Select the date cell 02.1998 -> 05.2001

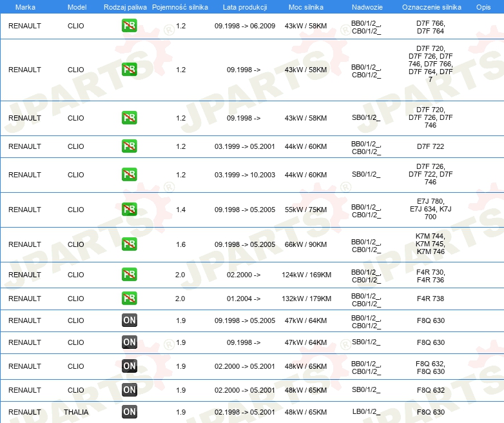[245, 412]
